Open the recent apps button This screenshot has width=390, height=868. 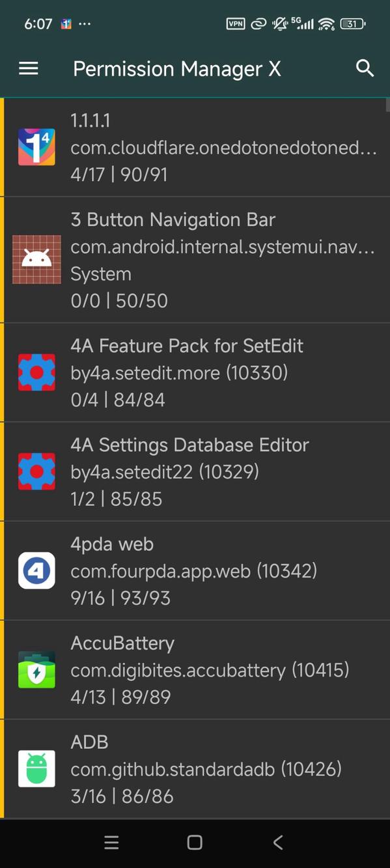111,842
